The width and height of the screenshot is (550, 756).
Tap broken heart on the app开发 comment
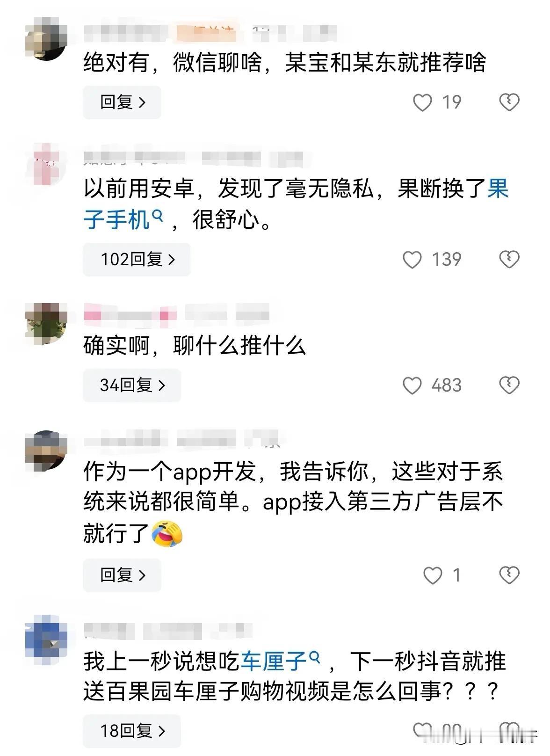509,575
